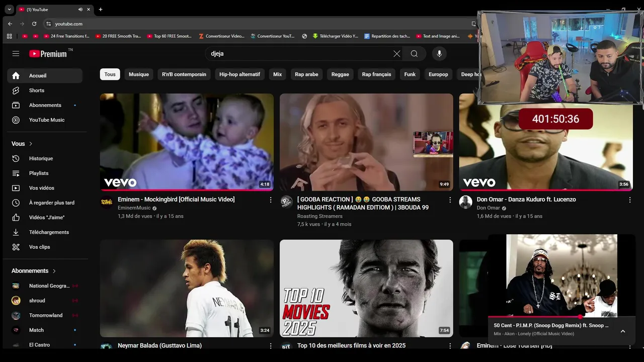Open Neymar Balada video thumbnail
Viewport: 644px width, 362px height.
click(x=187, y=288)
